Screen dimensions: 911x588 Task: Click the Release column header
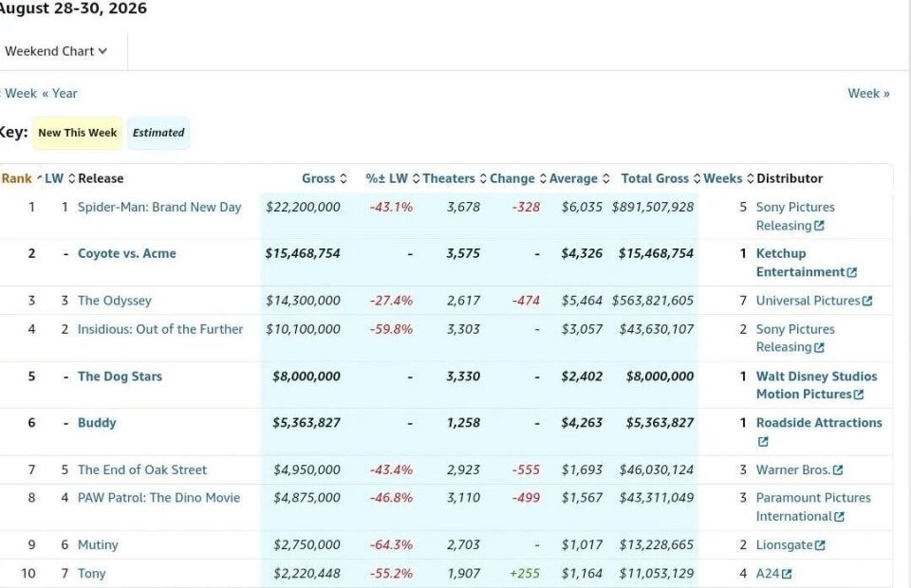101,178
